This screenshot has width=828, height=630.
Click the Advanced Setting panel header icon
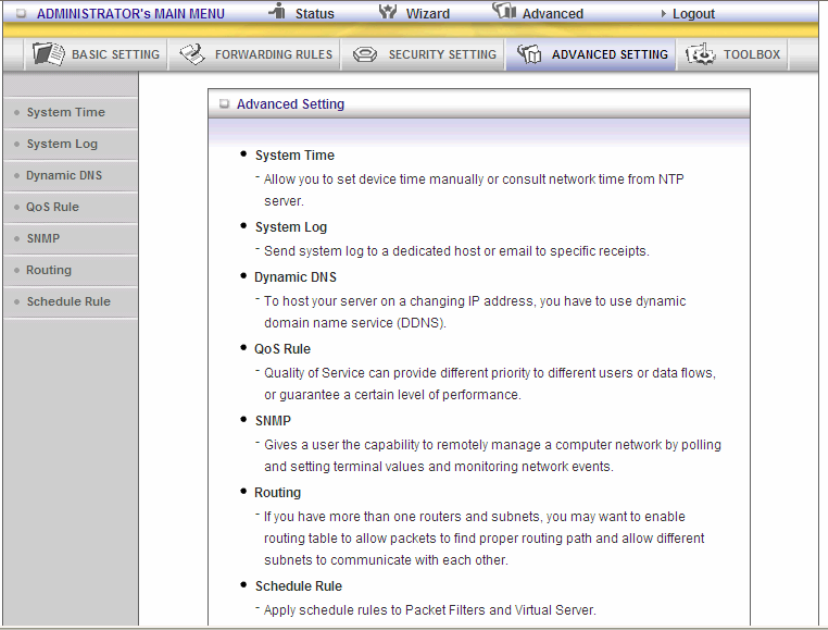point(224,104)
